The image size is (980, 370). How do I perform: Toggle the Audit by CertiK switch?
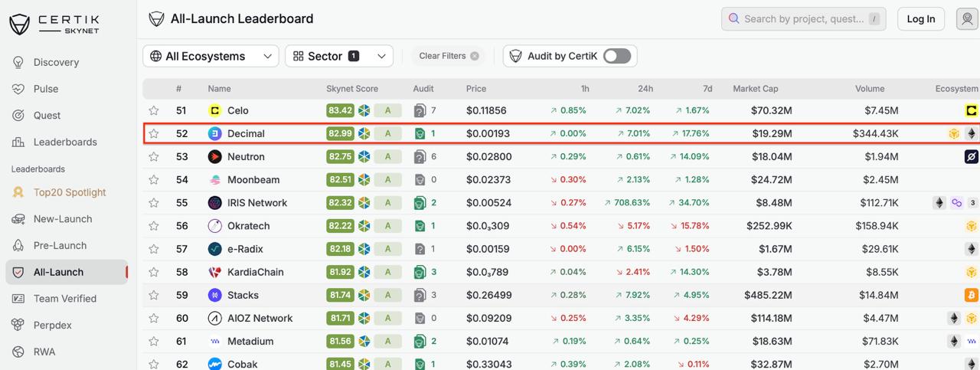coord(616,56)
